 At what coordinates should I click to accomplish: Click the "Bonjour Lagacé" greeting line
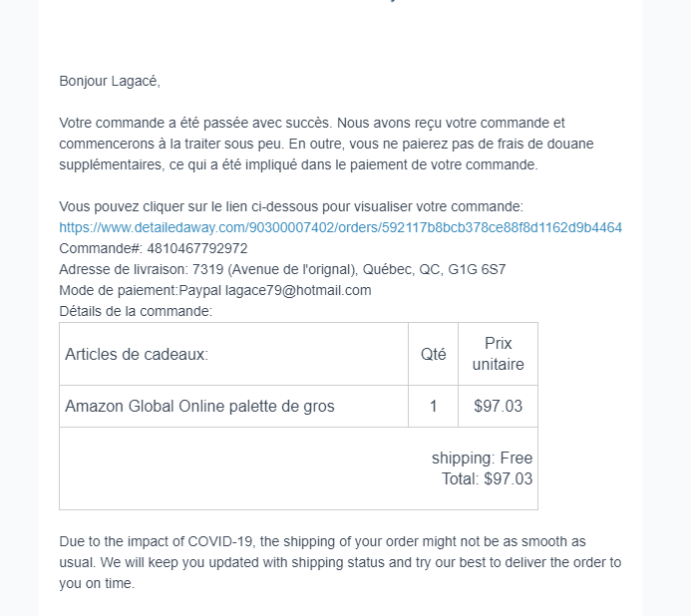tap(110, 81)
